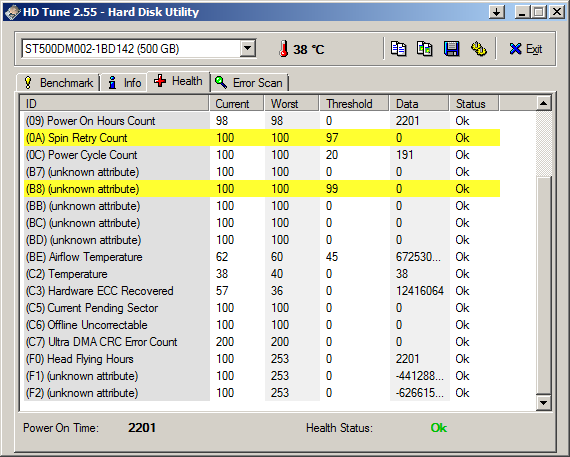Click the copy screenshot to clipboard icon

click(x=425, y=49)
